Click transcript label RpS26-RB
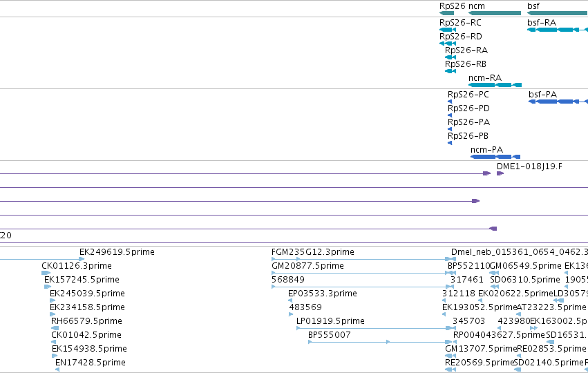Image resolution: width=588 pixels, height=373 pixels. tap(466, 64)
